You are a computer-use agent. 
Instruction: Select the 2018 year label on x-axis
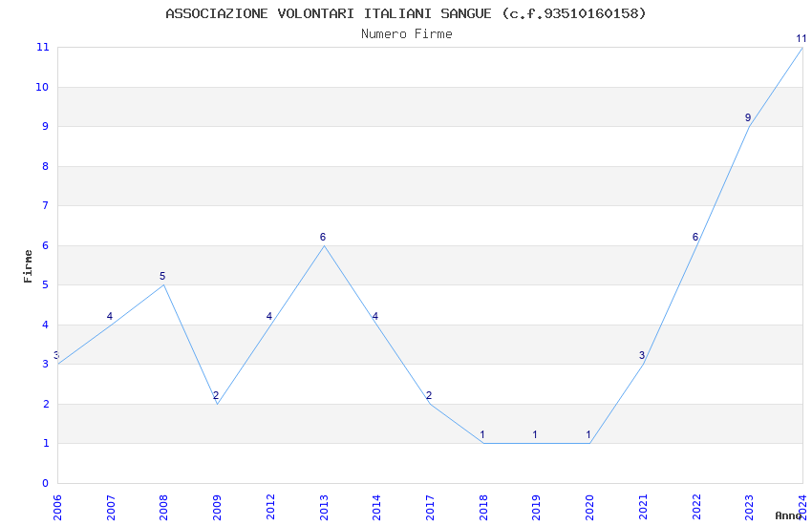482,507
